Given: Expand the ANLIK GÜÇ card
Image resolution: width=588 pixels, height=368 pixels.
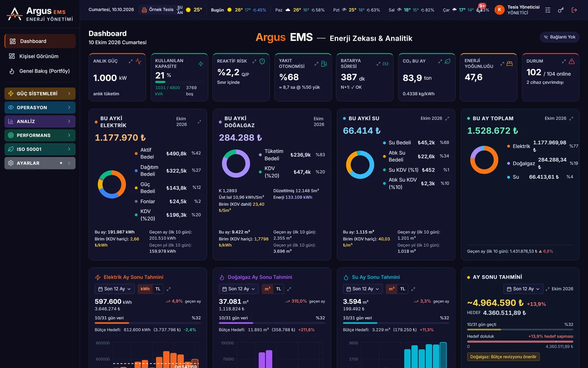Looking at the screenshot, I should [x=130, y=61].
